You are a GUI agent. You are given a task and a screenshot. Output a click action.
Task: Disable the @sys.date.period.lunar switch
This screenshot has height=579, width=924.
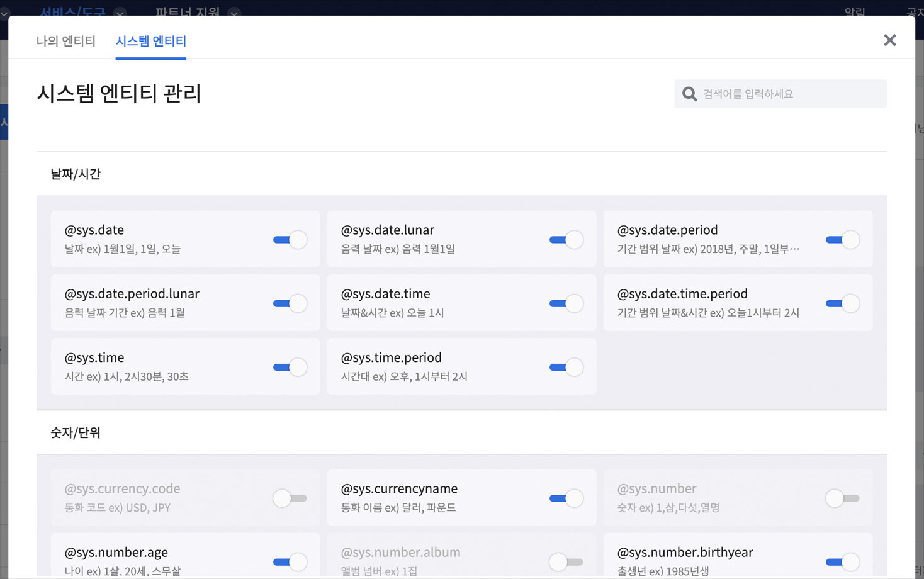290,303
